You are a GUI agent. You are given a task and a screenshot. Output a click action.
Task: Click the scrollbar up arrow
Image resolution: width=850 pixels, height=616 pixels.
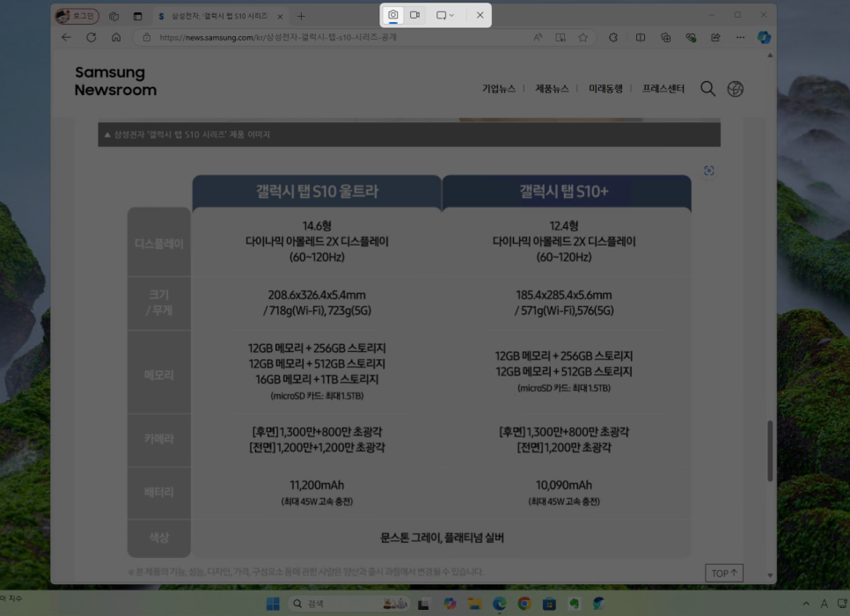pos(770,55)
